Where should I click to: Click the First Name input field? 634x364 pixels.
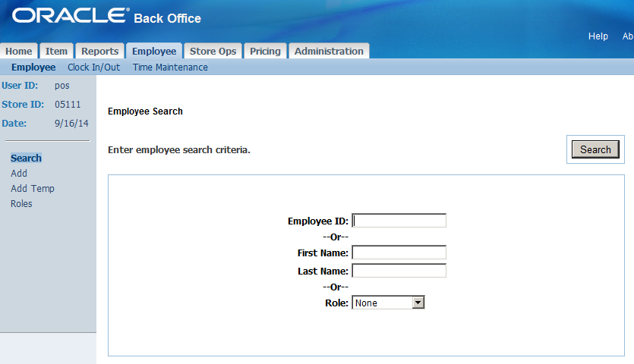click(399, 253)
